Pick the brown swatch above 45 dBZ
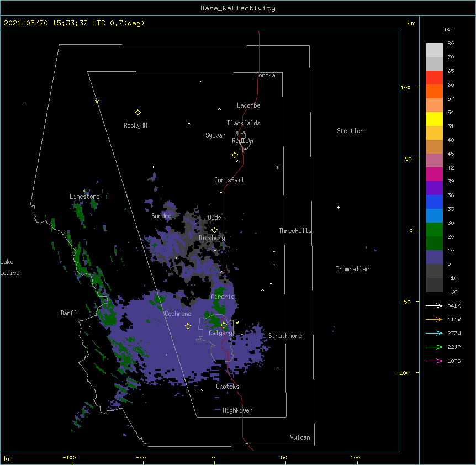 434,146
